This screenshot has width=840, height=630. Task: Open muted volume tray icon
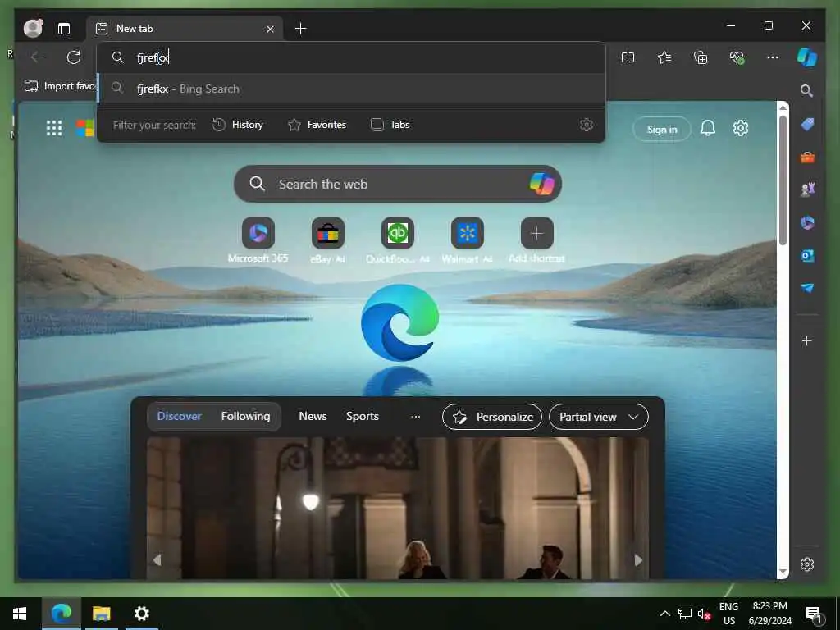pos(704,614)
